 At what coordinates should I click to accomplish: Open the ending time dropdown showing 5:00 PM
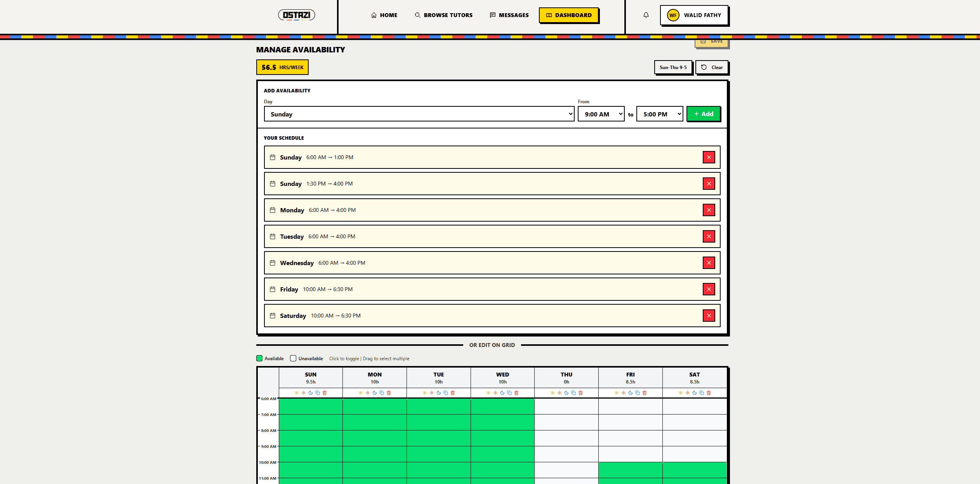(659, 114)
